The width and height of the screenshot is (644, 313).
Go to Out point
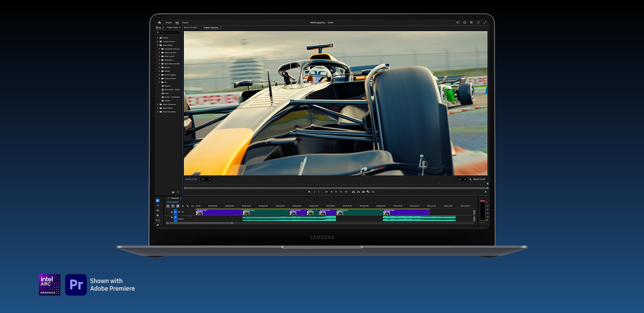click(346, 192)
